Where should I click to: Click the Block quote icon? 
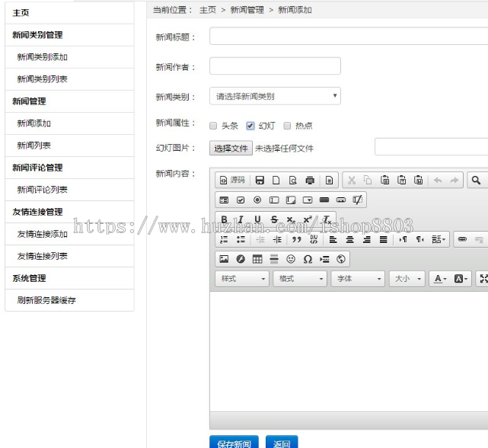tap(296, 239)
